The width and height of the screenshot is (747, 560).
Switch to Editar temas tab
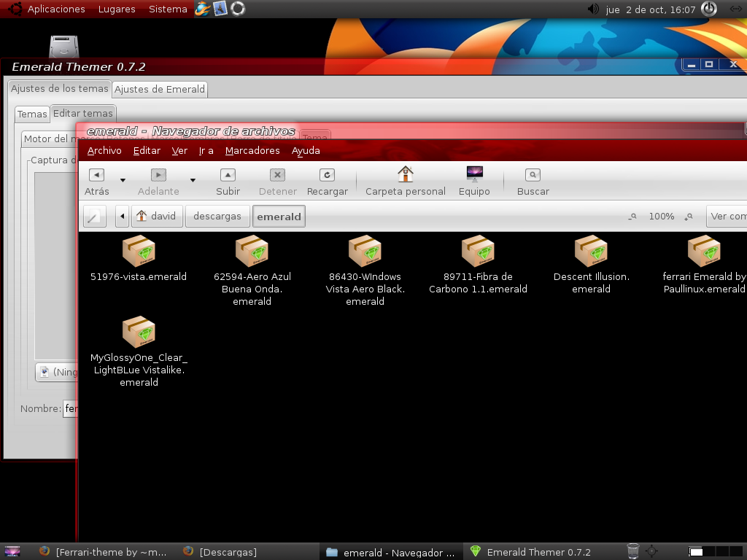tap(83, 113)
